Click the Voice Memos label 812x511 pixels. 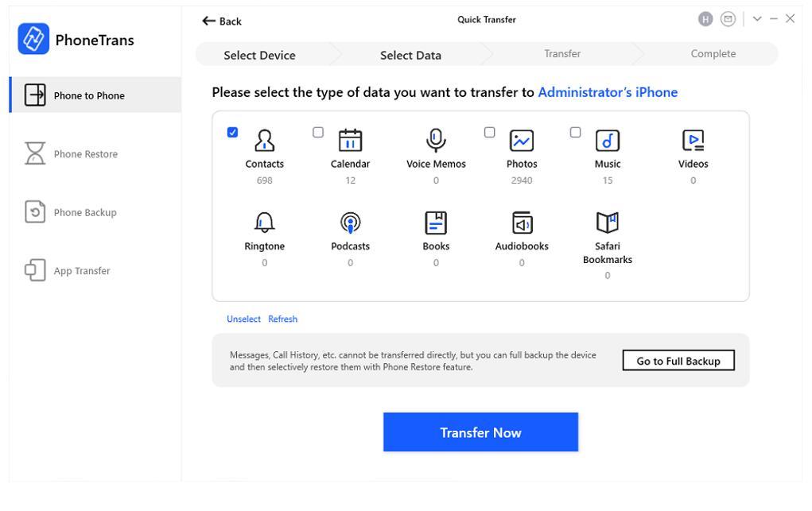coord(436,164)
